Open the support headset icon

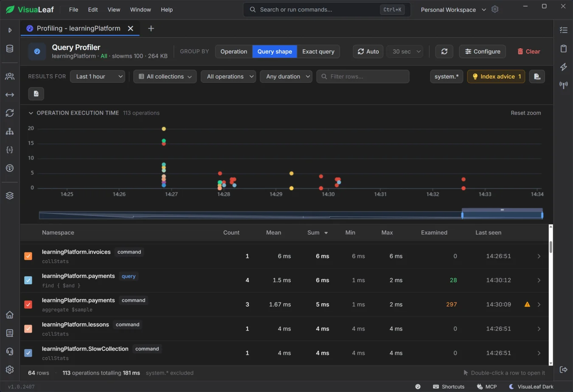coord(10,351)
